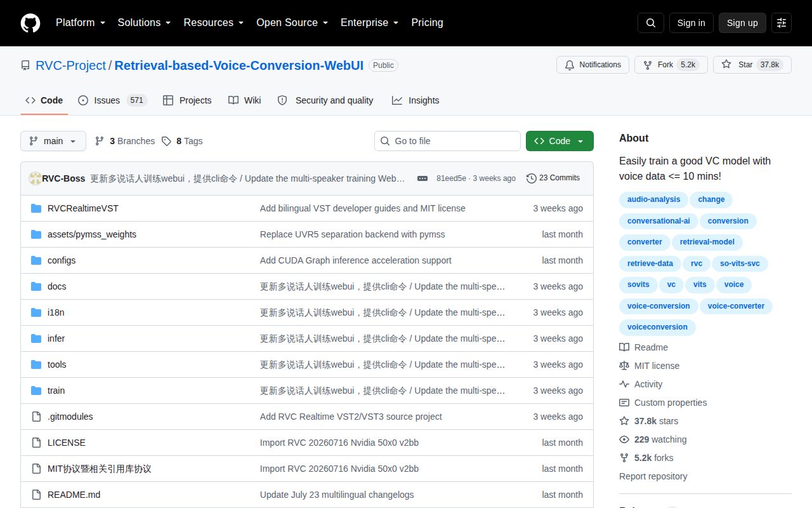
Task: Select the Code tab
Action: point(44,100)
